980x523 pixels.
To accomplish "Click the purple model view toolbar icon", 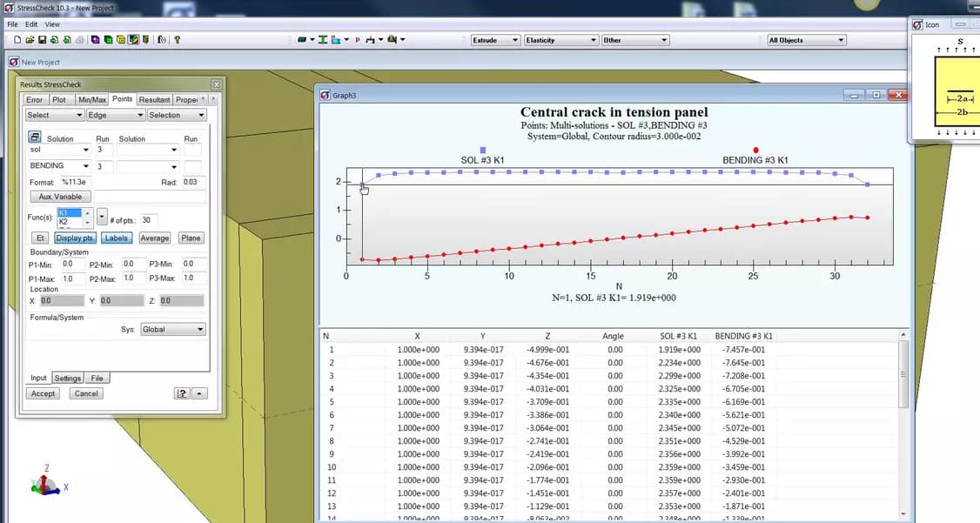I will point(96,40).
